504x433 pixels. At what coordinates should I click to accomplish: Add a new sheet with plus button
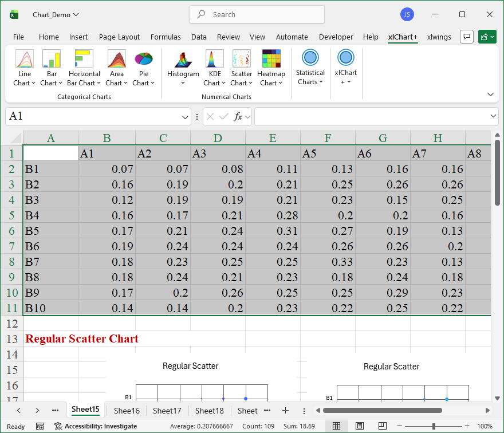[285, 411]
